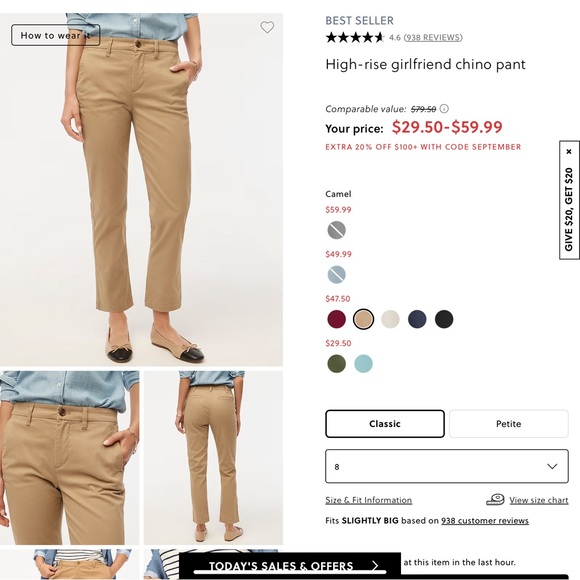Open Size & Fit Information link

(368, 500)
